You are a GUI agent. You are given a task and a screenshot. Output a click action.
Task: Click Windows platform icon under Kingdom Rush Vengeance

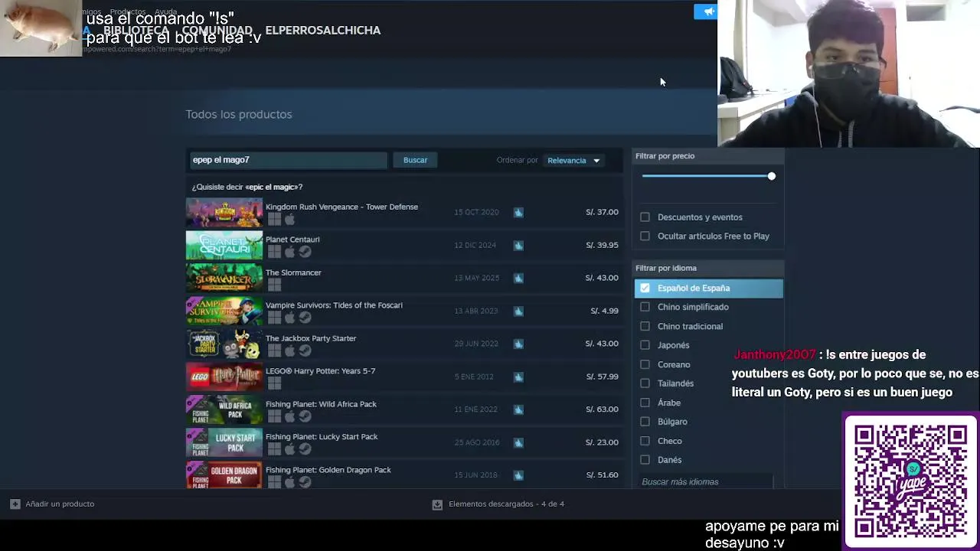click(x=274, y=220)
